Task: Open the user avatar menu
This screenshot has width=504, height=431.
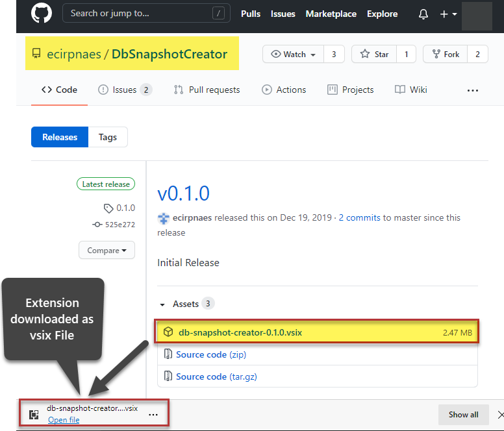Action: pyautogui.click(x=477, y=16)
